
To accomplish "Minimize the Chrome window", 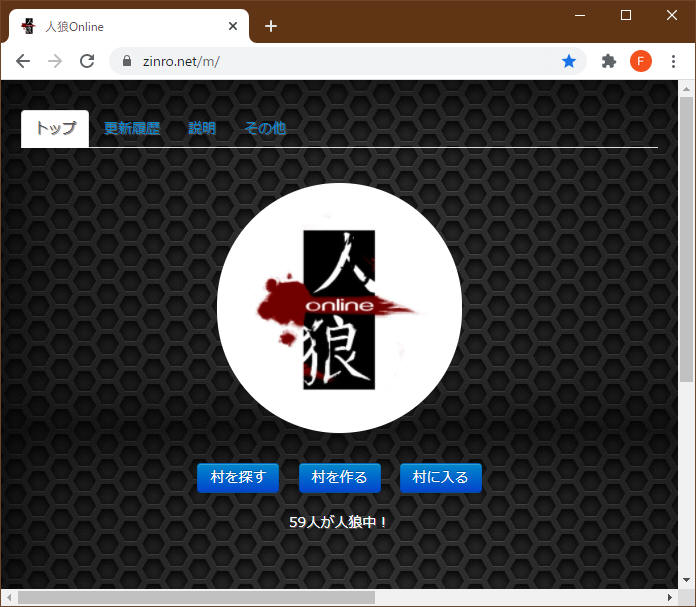I will 580,15.
